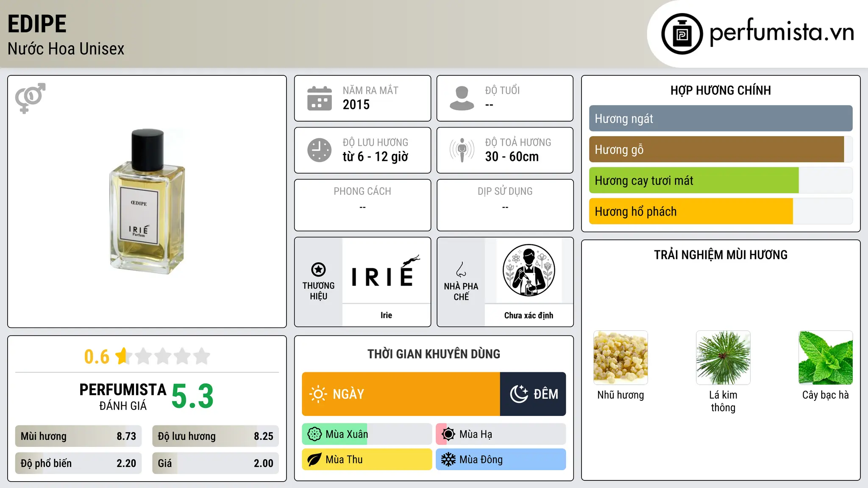The height and width of the screenshot is (488, 868).
Task: Click the Edipe perfume bottle image
Action: click(147, 201)
